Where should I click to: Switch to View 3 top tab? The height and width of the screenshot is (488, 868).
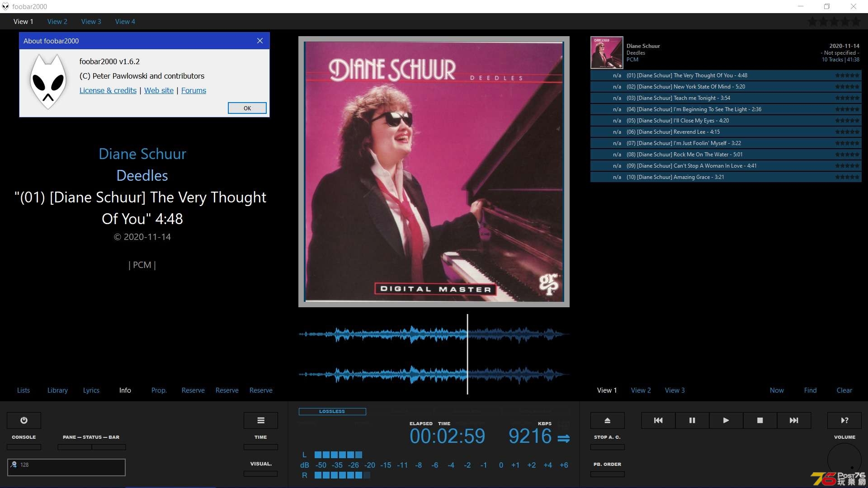[91, 21]
